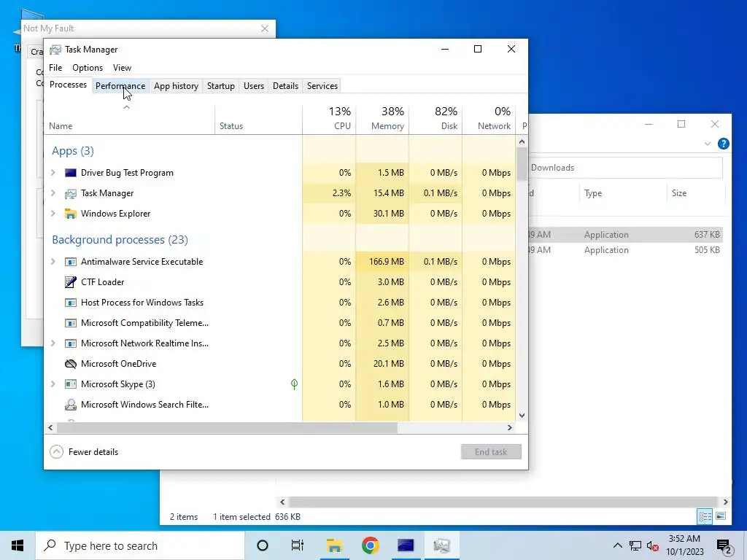Click the Driver Bug Test Program icon
The height and width of the screenshot is (560, 747).
[x=71, y=173]
